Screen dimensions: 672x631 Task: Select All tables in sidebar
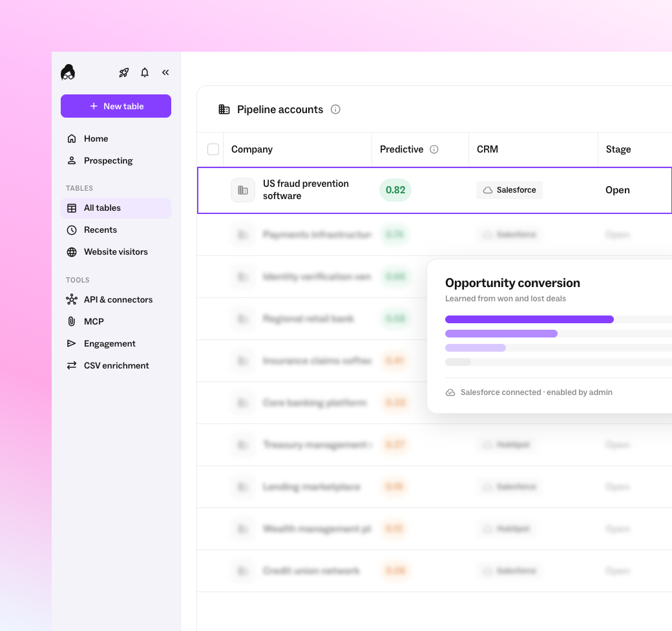coord(116,208)
